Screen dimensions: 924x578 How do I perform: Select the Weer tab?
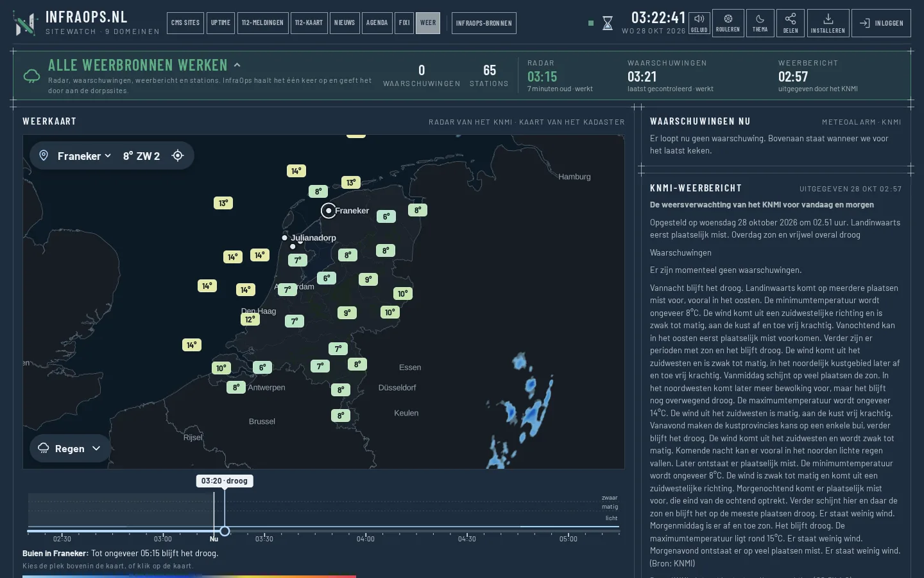(x=428, y=23)
